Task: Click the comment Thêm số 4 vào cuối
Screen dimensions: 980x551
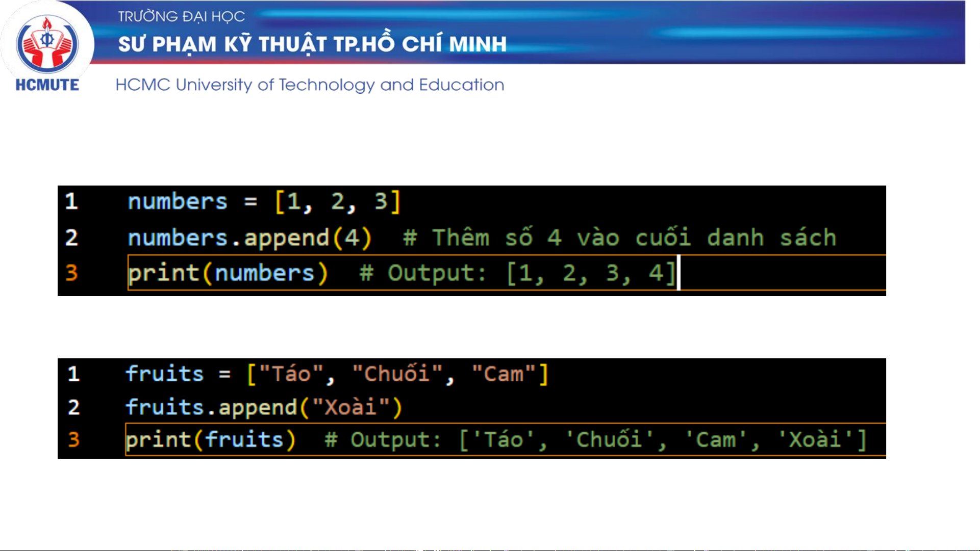Action: [620, 238]
